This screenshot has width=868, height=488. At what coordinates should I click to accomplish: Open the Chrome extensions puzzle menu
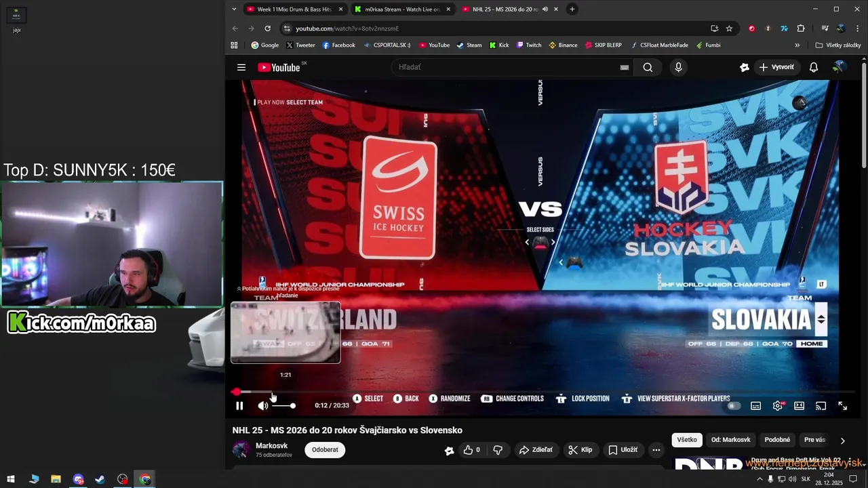(801, 28)
